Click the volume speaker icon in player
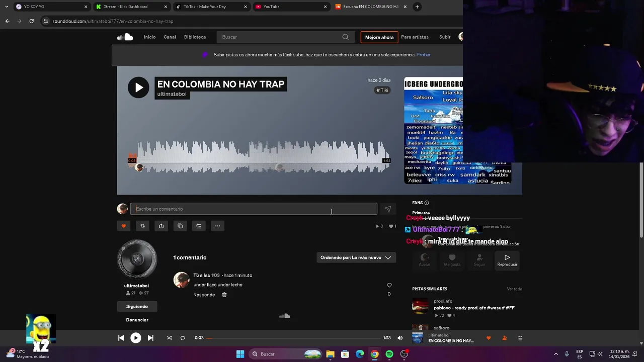644x362 pixels. [x=400, y=338]
